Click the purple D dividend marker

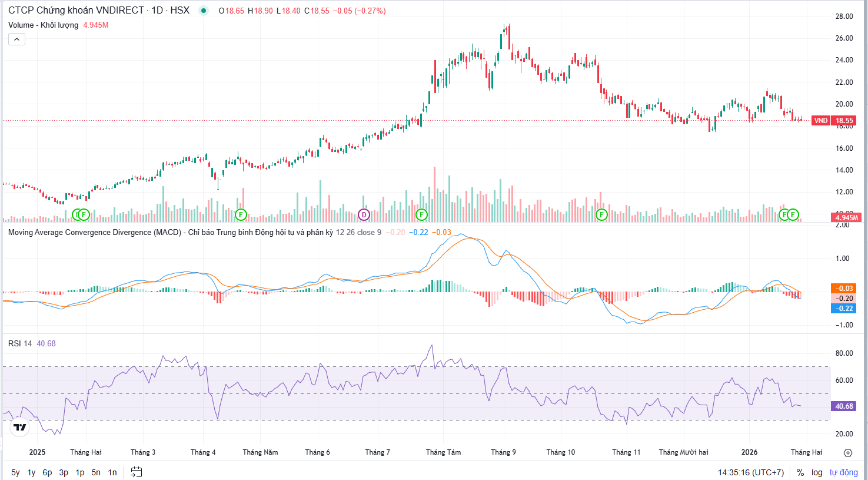tap(364, 215)
